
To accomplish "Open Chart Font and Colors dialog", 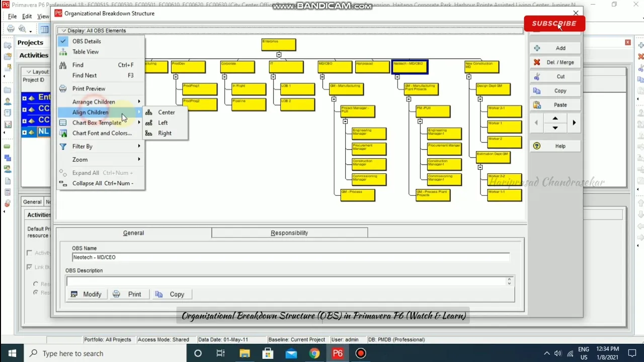I will pyautogui.click(x=102, y=133).
